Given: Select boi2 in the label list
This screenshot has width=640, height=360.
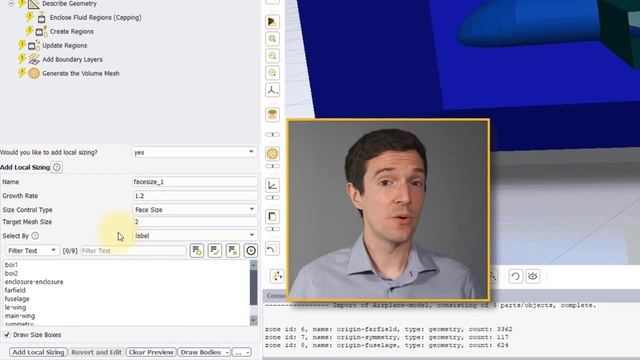Looking at the screenshot, I should pyautogui.click(x=11, y=273).
